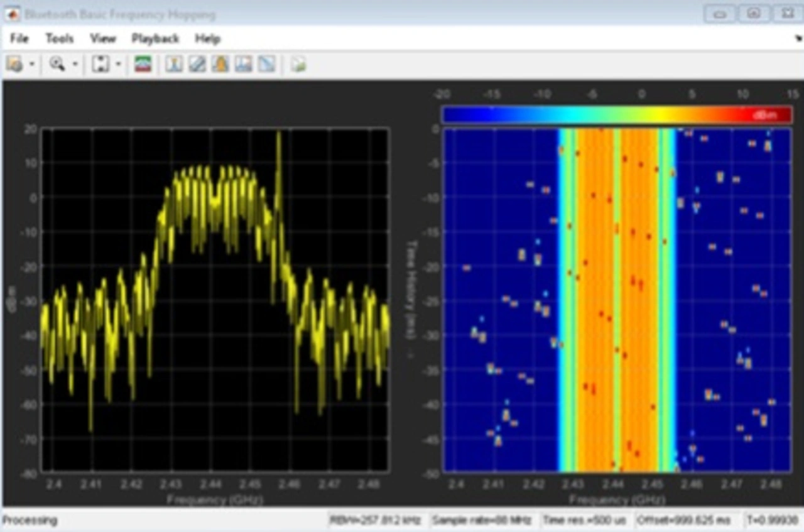804x532 pixels.
Task: Click the app icon in the title bar
Action: pyautogui.click(x=12, y=14)
